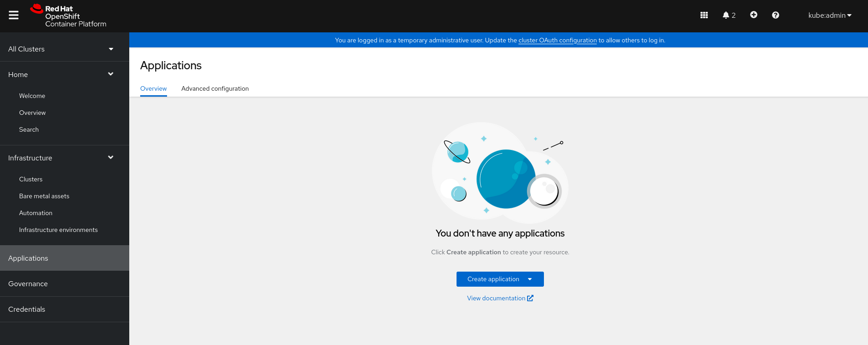Image resolution: width=868 pixels, height=345 pixels.
Task: Select the Overview tab under Applications
Action: pyautogui.click(x=153, y=88)
